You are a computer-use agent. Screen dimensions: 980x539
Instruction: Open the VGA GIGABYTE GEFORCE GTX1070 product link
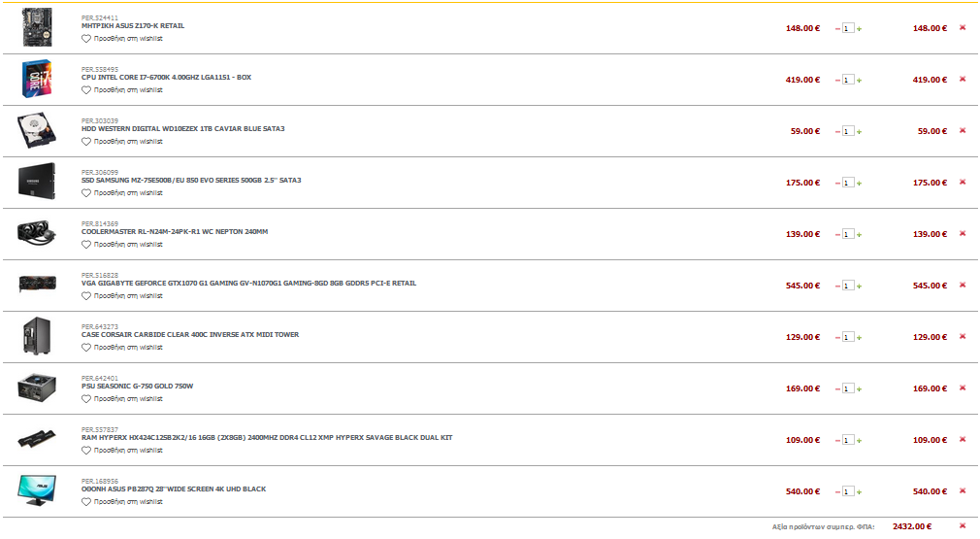tap(248, 284)
